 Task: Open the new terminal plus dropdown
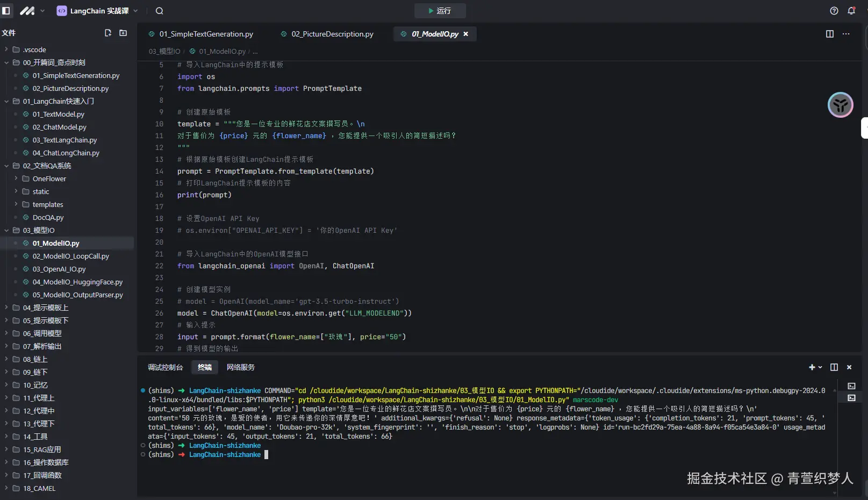point(815,367)
